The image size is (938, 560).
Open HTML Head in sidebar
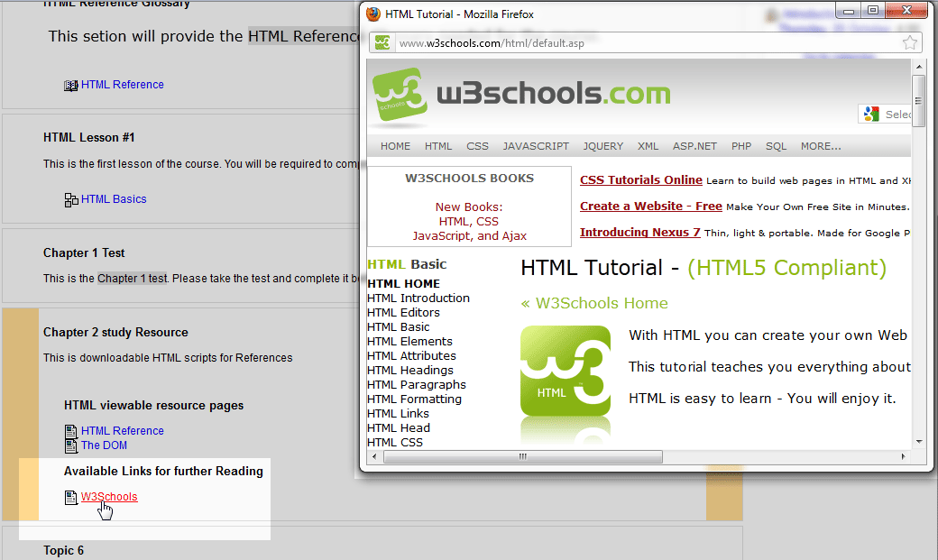pyautogui.click(x=399, y=427)
